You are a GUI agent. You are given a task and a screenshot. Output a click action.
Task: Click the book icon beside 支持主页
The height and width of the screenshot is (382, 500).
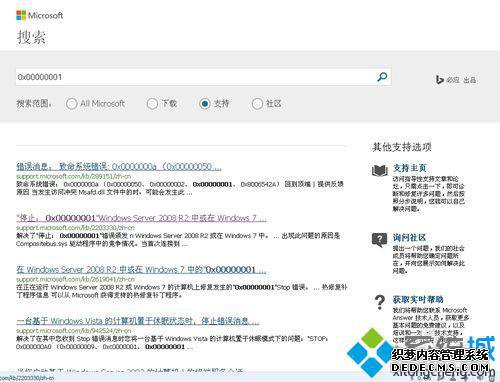pos(380,170)
